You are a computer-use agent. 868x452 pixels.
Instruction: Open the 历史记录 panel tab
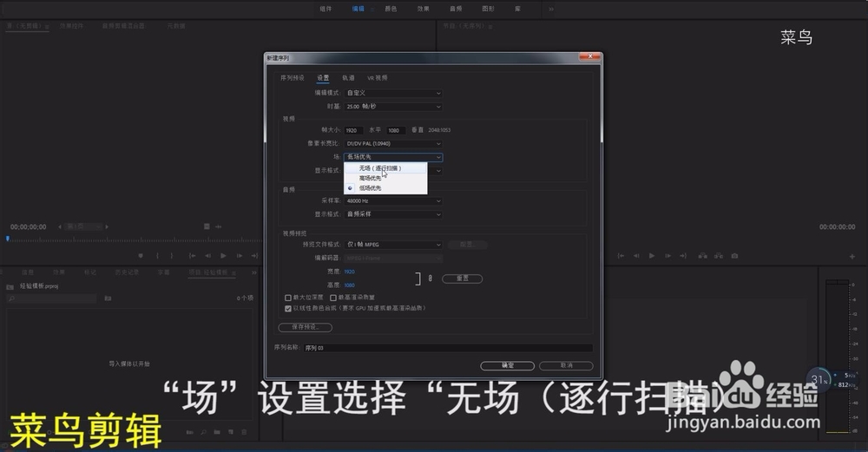(x=127, y=272)
